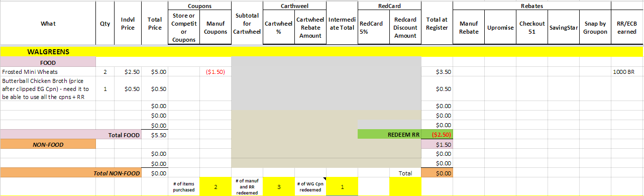The image size is (644, 196).
Task: Click the 'Coupons' group header
Action: click(200, 6)
